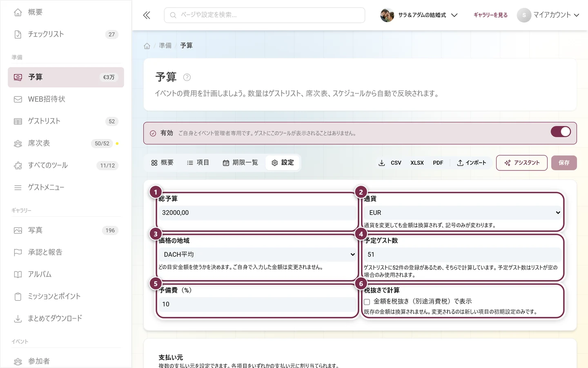
Task: Click the ギャラリーを見る link
Action: [x=490, y=15]
